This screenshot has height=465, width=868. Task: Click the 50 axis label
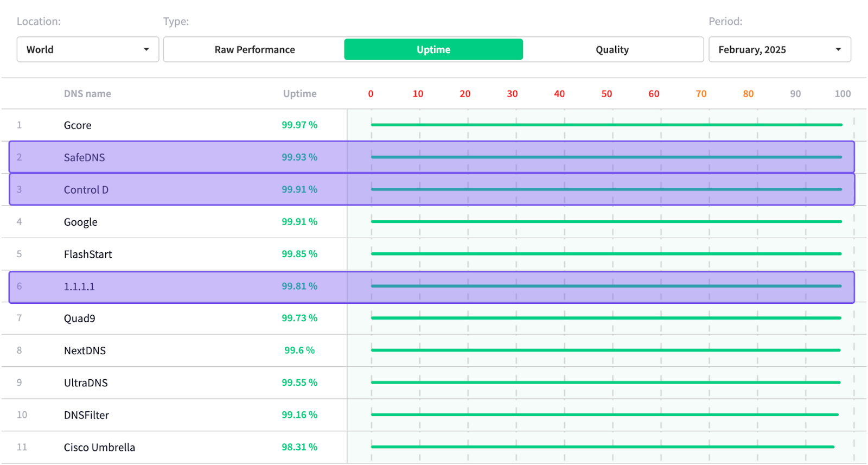pyautogui.click(x=607, y=93)
